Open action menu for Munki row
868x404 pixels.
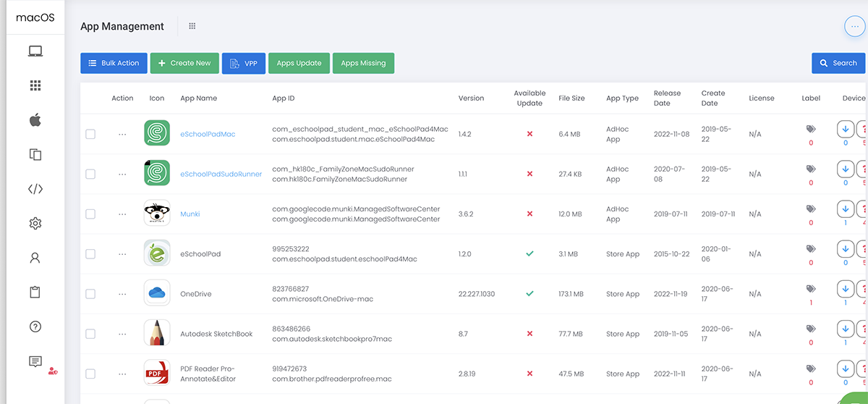[122, 214]
